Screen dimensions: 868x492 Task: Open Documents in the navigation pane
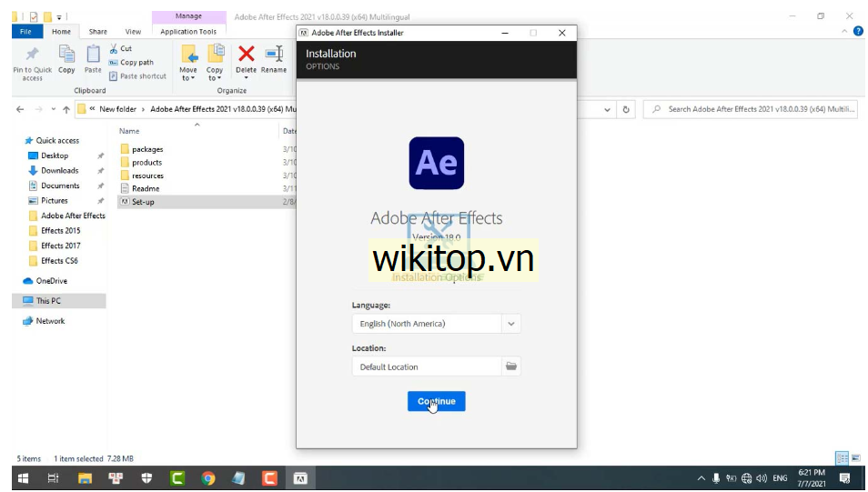tap(60, 186)
